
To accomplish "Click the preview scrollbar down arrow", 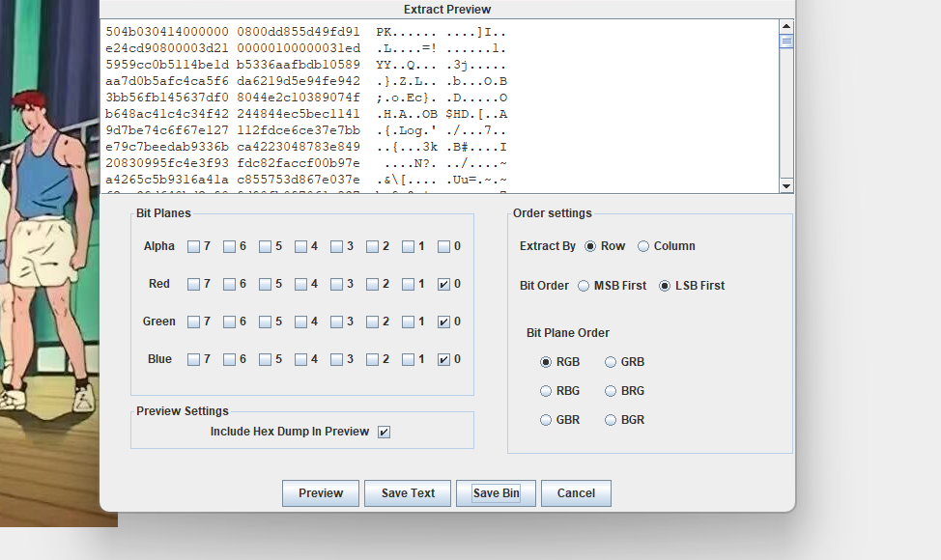I will point(786,186).
